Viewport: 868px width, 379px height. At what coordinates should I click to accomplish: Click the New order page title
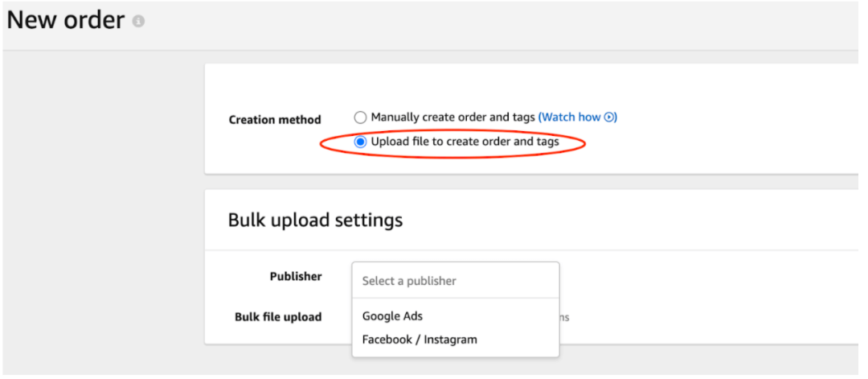66,20
